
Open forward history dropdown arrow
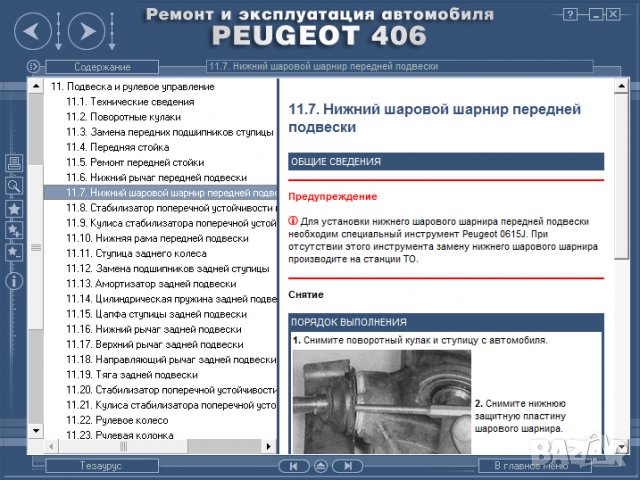tap(112, 31)
